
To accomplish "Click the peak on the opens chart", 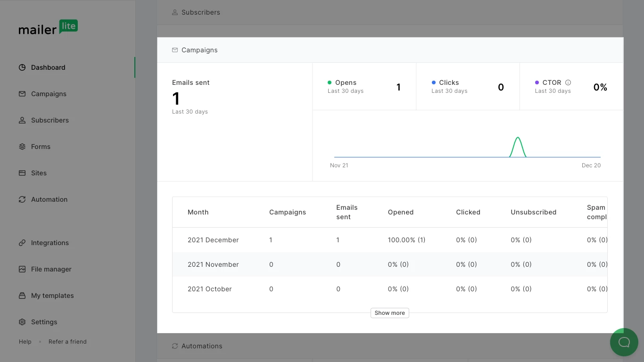I will 518,138.
